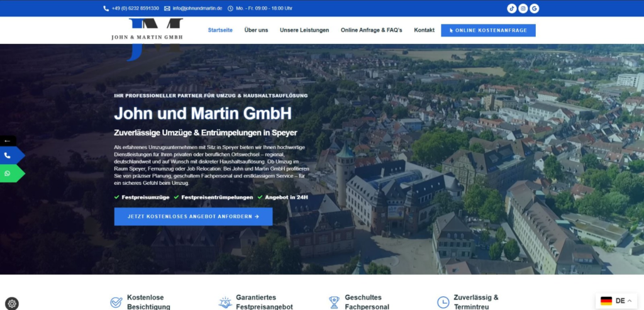
Task: Expand the DE language selector
Action: [615, 301]
